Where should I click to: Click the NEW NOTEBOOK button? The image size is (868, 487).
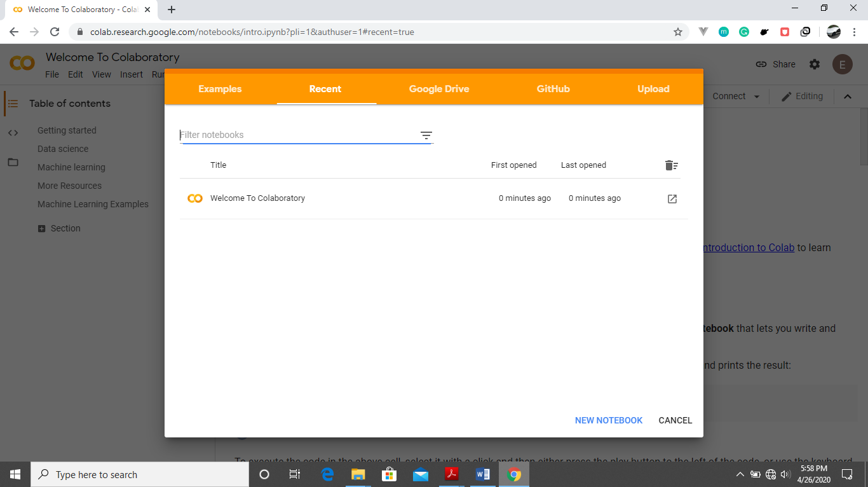point(609,420)
